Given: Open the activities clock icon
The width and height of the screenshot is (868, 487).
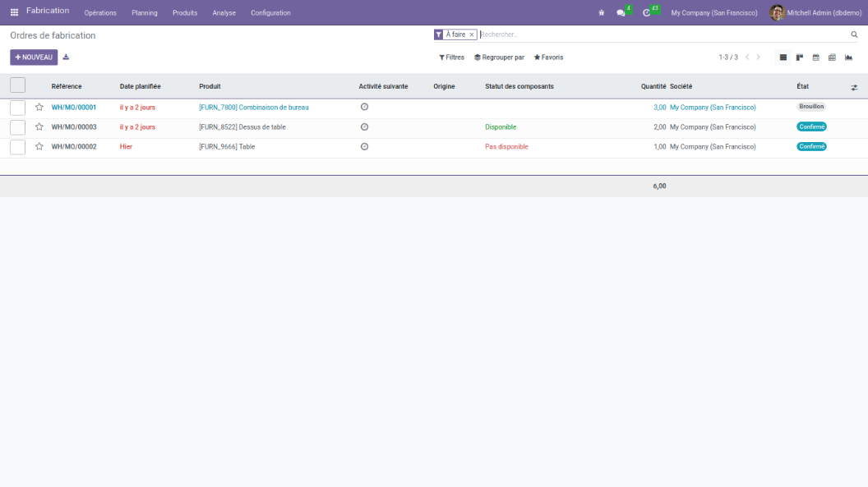Looking at the screenshot, I should click(647, 12).
